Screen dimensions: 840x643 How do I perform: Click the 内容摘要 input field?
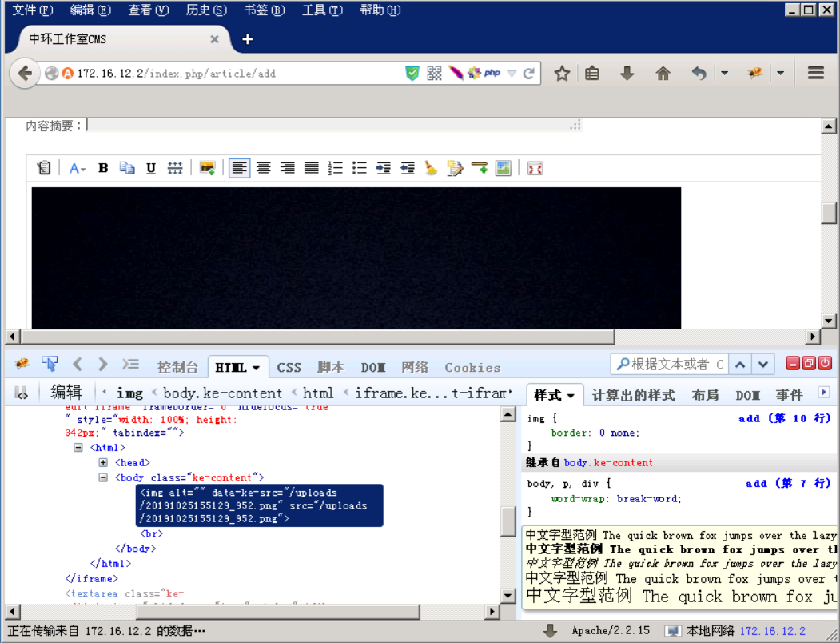click(334, 126)
